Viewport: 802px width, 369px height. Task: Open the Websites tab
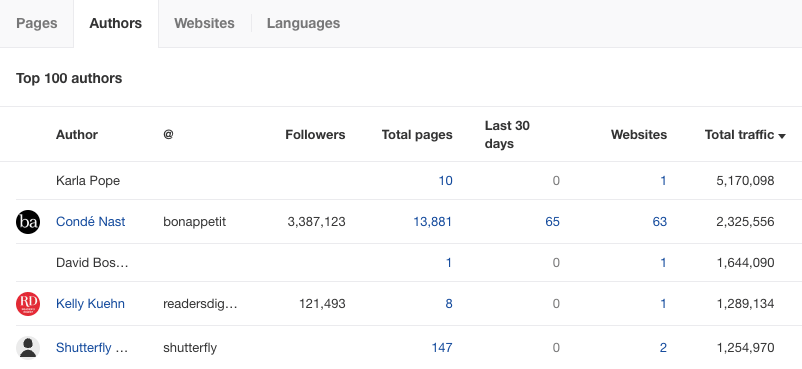pos(204,24)
